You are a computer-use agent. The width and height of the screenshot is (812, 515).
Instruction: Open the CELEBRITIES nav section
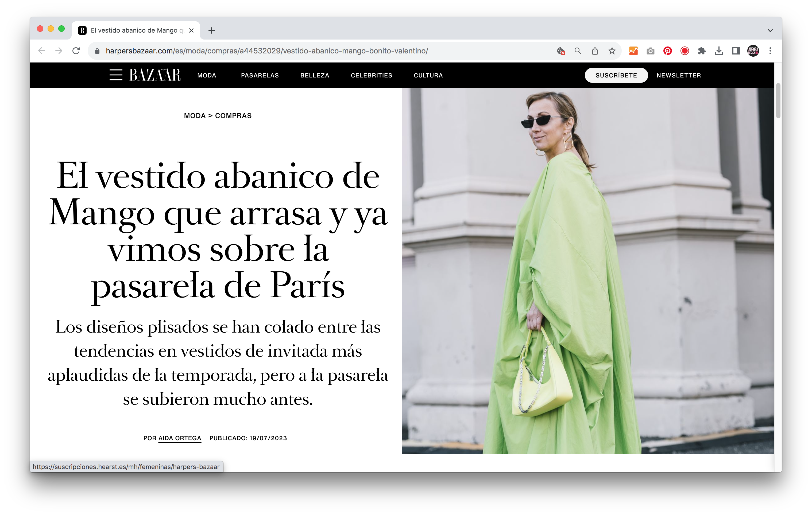(371, 76)
